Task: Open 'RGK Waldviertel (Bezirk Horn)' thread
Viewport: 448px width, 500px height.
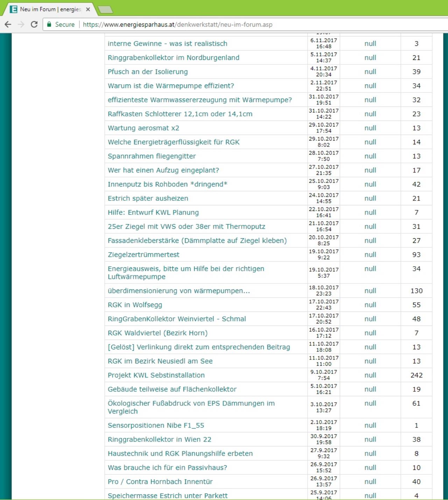Action: pos(157,333)
